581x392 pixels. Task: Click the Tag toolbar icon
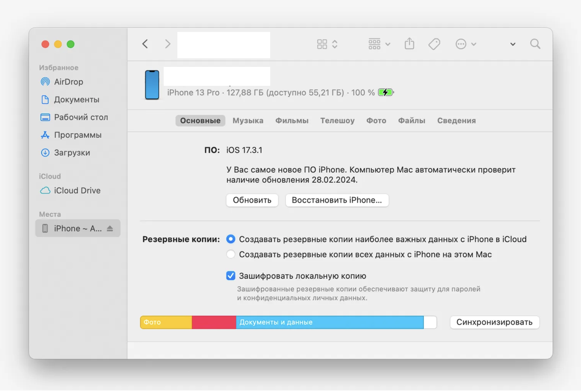tap(434, 44)
